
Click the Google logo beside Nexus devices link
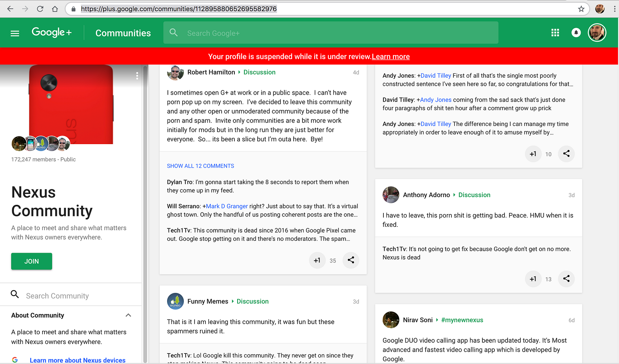click(x=15, y=360)
